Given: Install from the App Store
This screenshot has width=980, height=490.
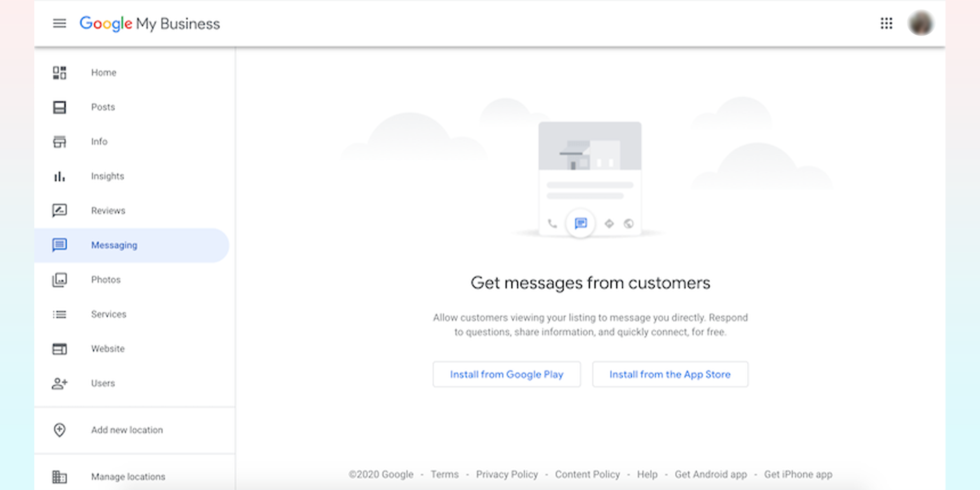Looking at the screenshot, I should coord(670,374).
